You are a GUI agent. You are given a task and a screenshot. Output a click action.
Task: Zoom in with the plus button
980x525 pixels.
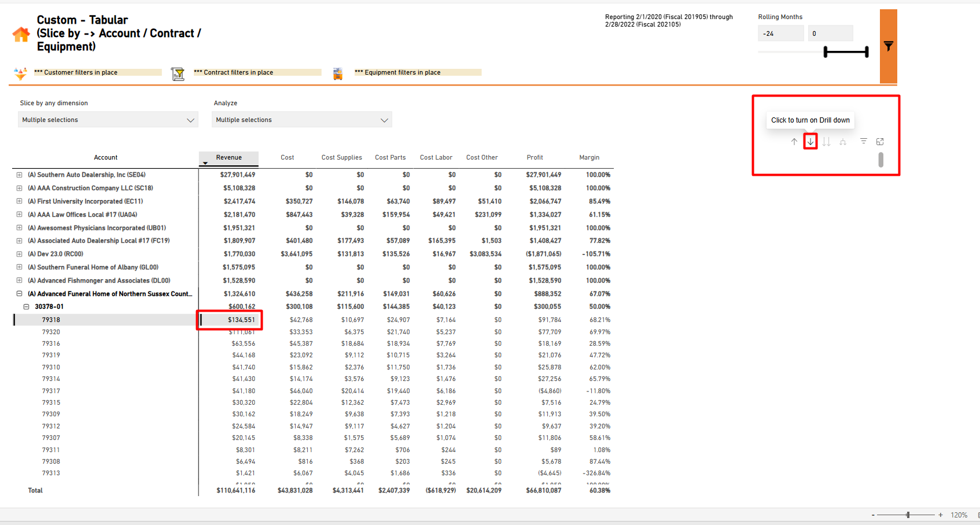[941, 515]
